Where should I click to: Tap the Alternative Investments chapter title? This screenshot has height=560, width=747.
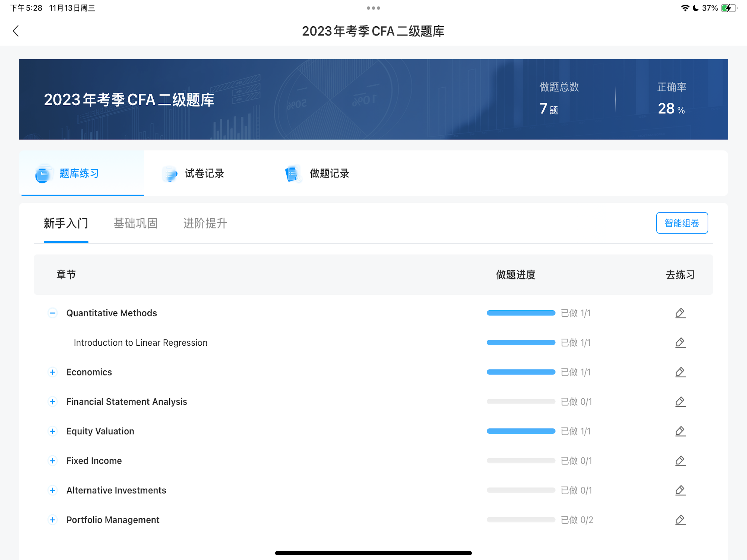[116, 490]
